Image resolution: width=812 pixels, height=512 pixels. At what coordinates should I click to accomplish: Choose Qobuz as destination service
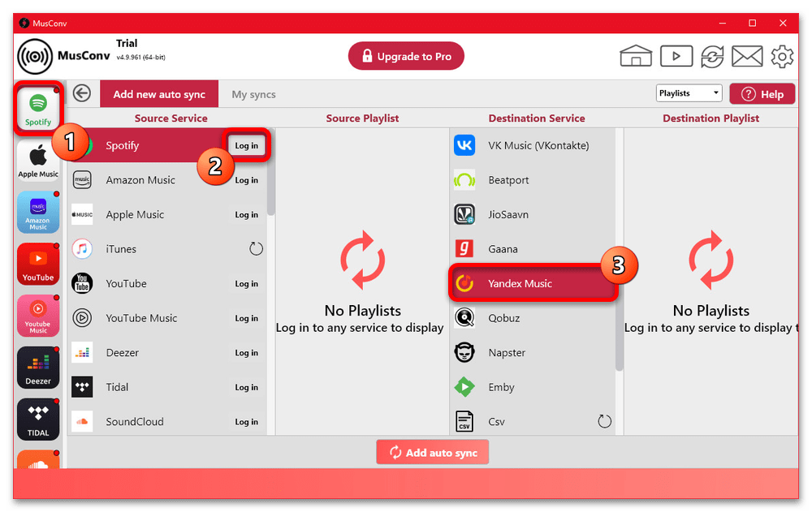[533, 318]
